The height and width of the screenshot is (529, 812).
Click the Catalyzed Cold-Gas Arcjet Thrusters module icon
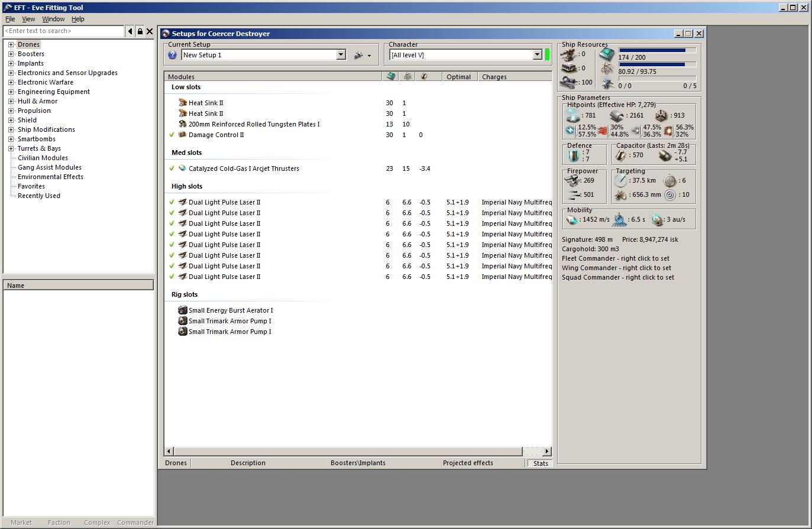click(183, 168)
